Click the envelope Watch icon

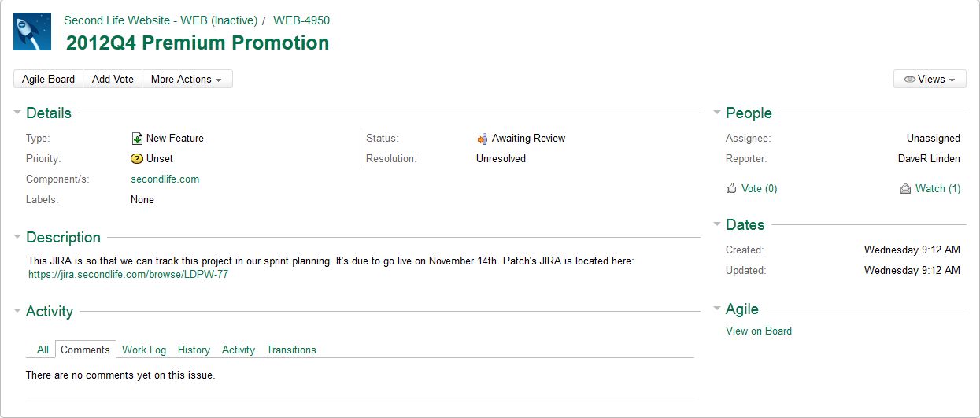(906, 189)
